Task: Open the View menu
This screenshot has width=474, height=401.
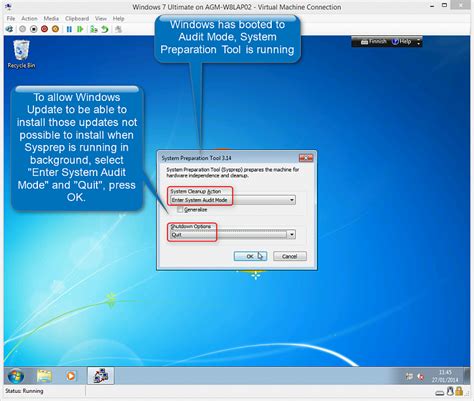Action: [100, 18]
